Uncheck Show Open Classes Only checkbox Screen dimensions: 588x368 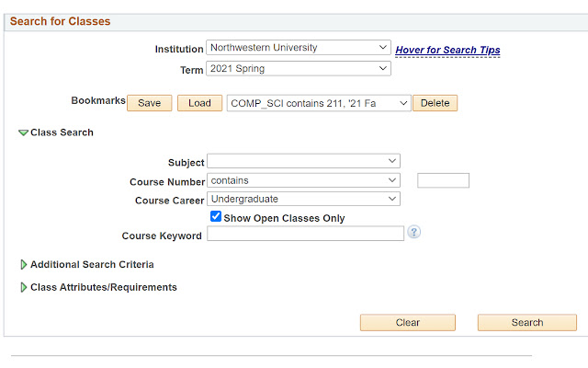[216, 217]
